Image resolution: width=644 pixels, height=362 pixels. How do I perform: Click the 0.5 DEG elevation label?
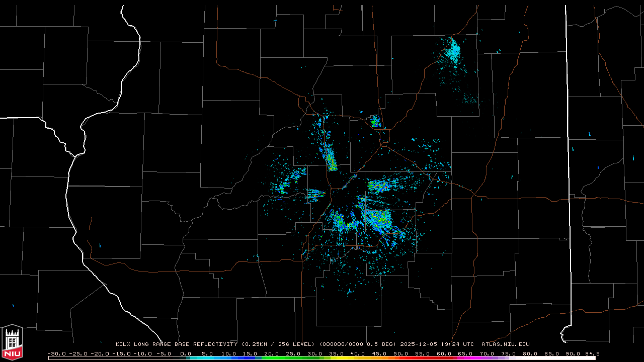(x=380, y=344)
